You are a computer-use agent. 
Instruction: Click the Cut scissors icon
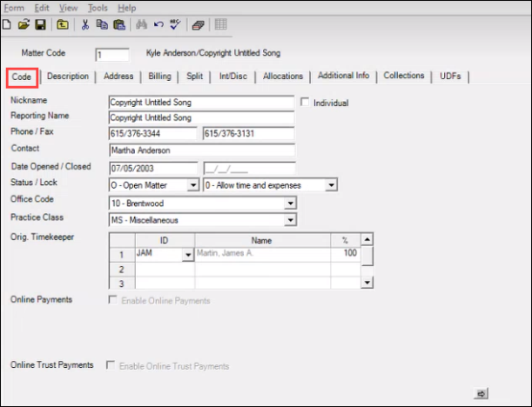(x=85, y=24)
